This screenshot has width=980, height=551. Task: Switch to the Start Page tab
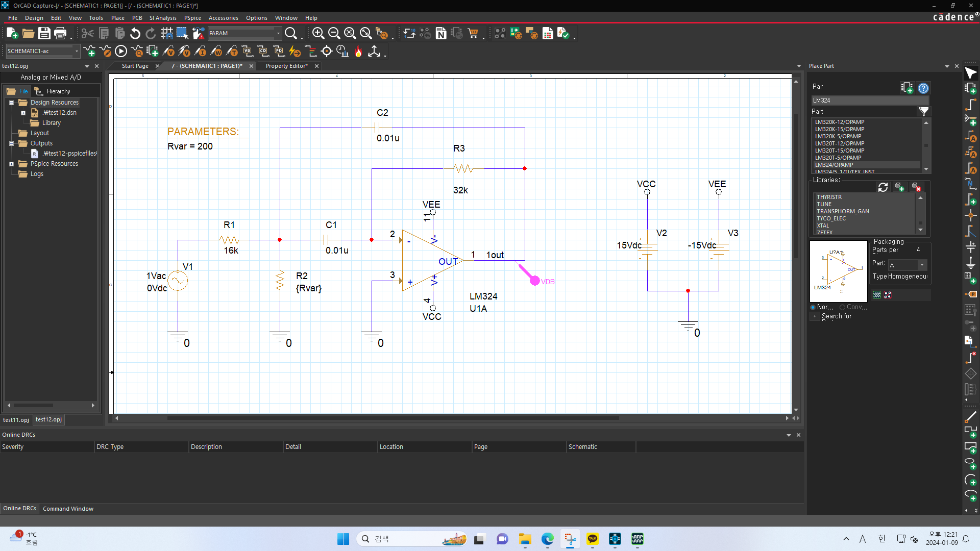[x=134, y=65]
